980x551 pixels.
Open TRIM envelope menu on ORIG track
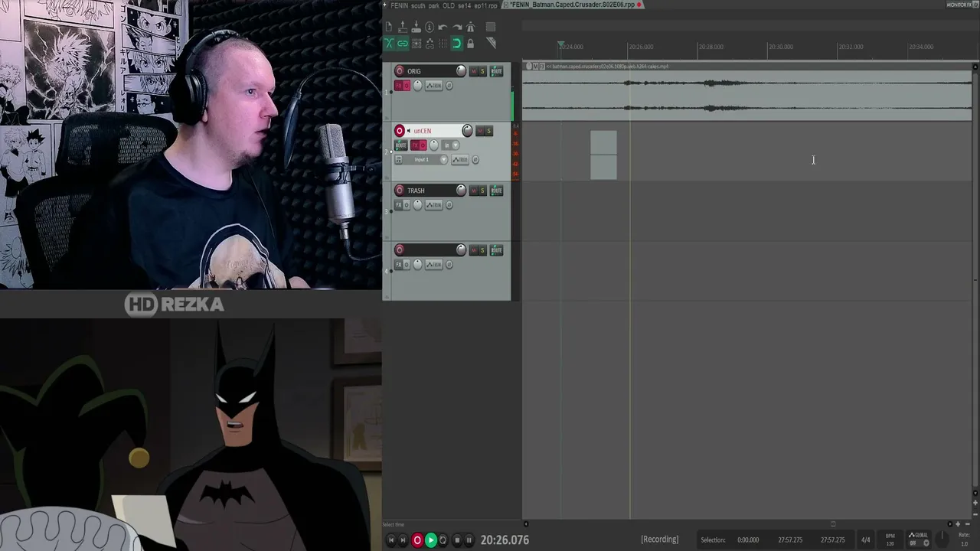(434, 86)
